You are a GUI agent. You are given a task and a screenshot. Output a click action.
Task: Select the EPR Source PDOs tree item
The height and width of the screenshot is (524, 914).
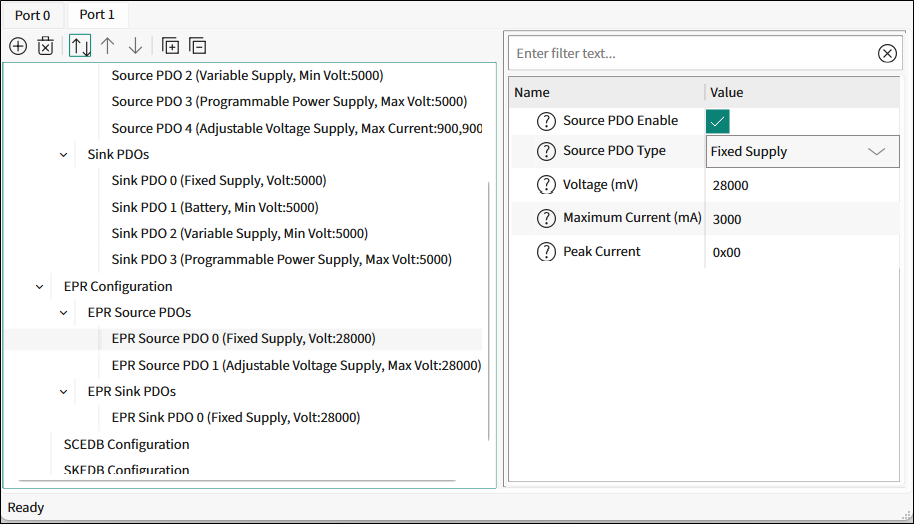tap(139, 313)
